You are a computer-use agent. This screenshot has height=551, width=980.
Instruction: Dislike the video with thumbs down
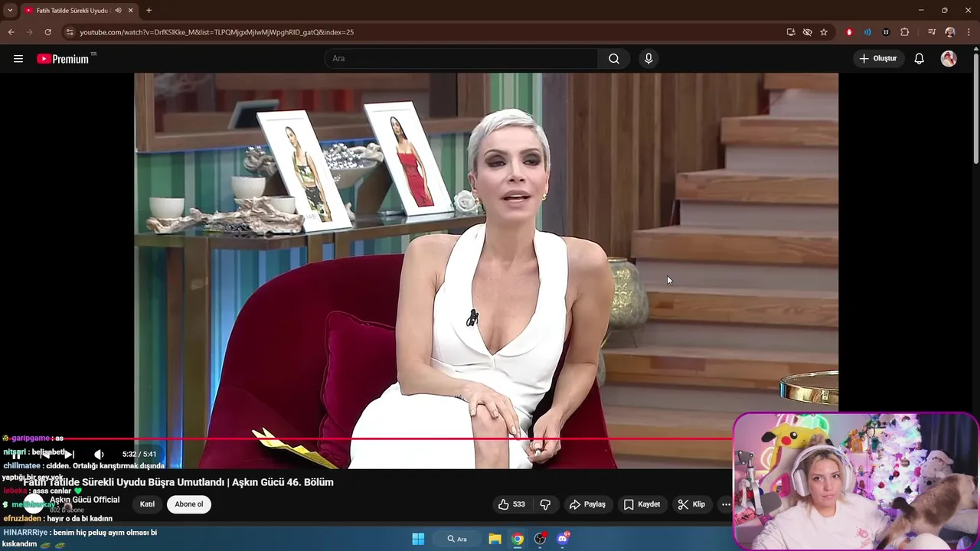click(x=546, y=504)
